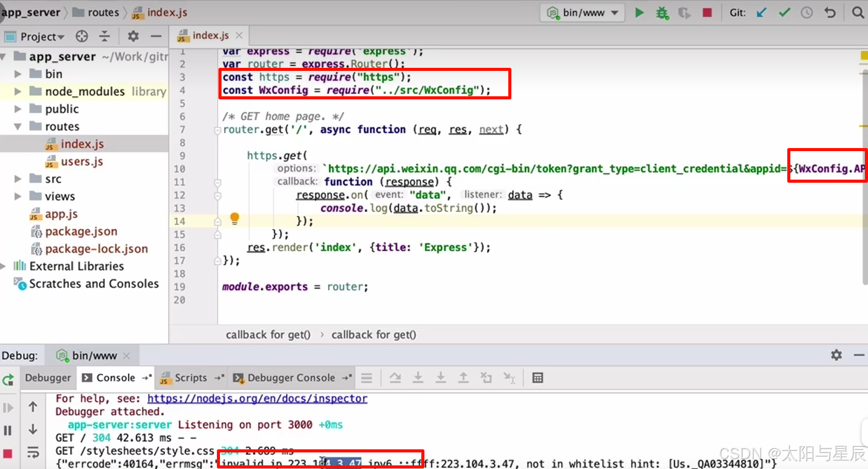Click drop frame icon in debug toolbar
The image size is (868, 469).
point(486,378)
